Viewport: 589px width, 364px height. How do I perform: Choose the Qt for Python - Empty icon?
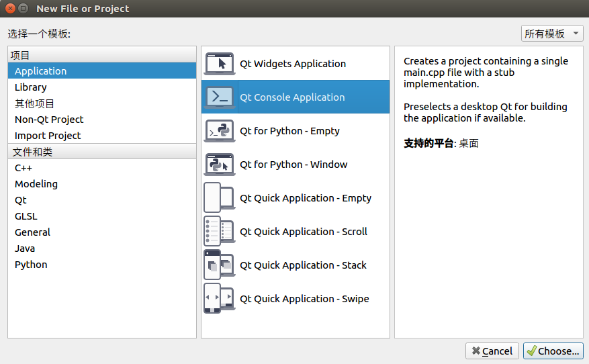pos(220,131)
